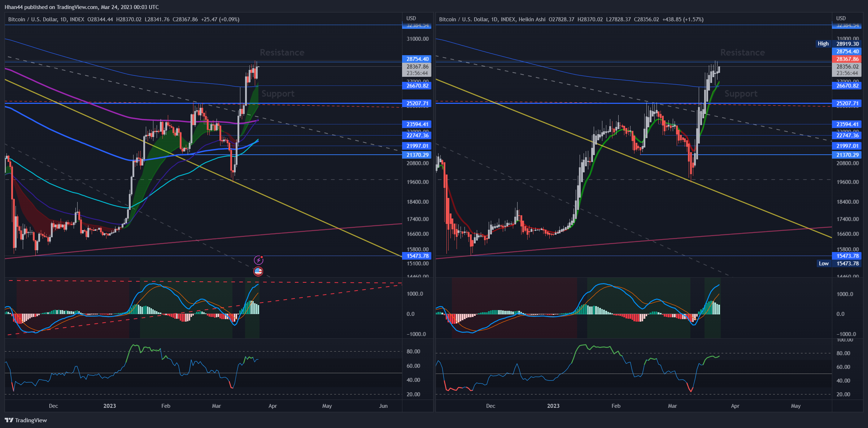Click 28356.02 price label on right chart

847,67
